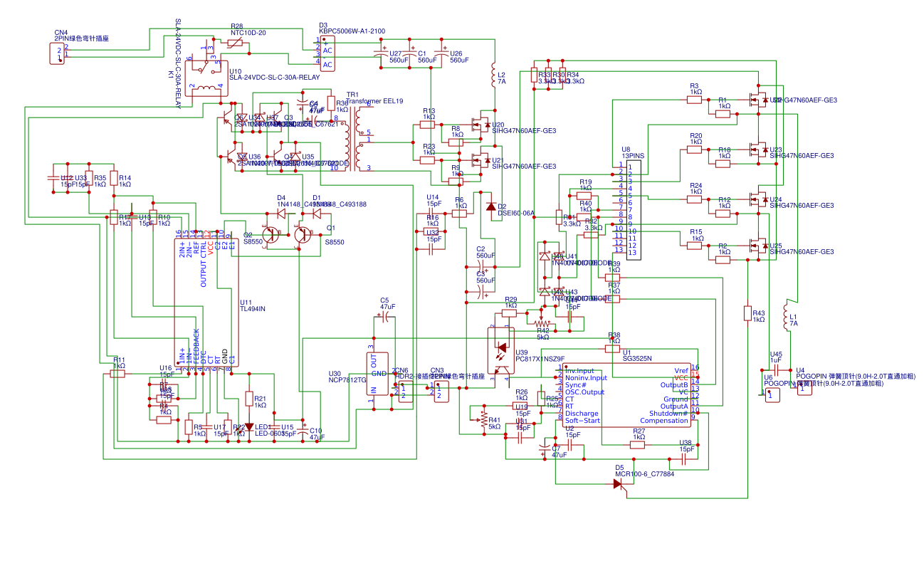Screen dimensions: 924x588
Task: Click the Q2 transistor symbol
Action: coord(271,234)
